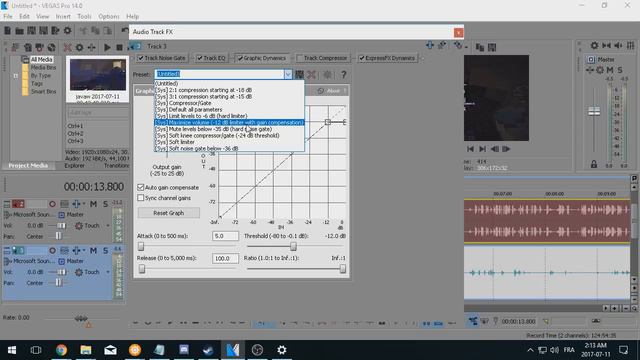Toggle Track Noise Gate checkbox
This screenshot has height=360, width=640.
click(x=141, y=58)
